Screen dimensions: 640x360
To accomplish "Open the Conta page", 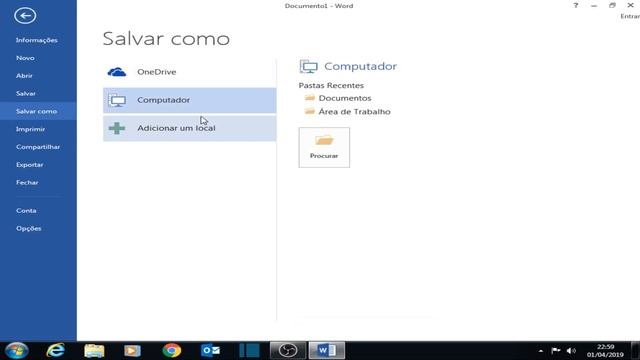I will [x=27, y=211].
